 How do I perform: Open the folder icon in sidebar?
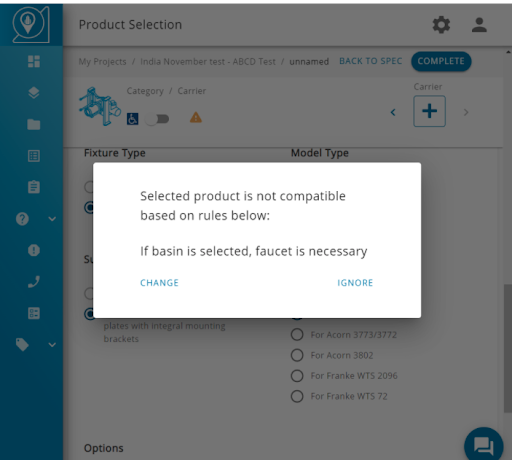tap(34, 124)
